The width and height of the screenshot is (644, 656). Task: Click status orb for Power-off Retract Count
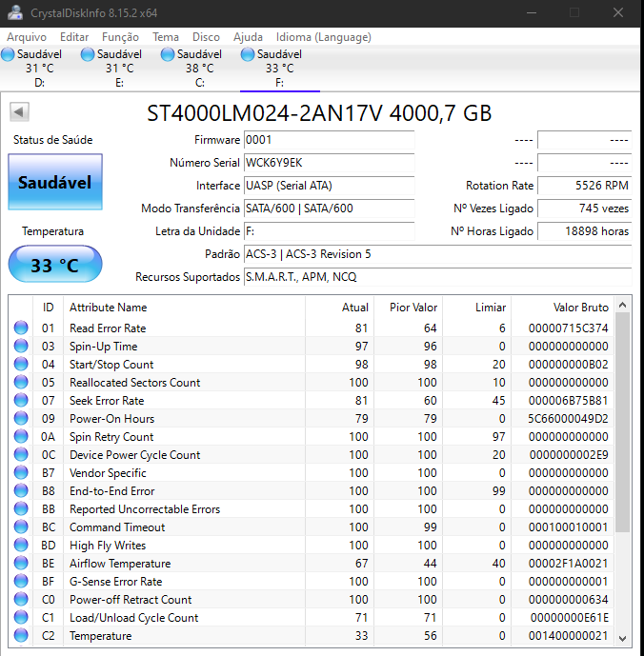tap(21, 599)
